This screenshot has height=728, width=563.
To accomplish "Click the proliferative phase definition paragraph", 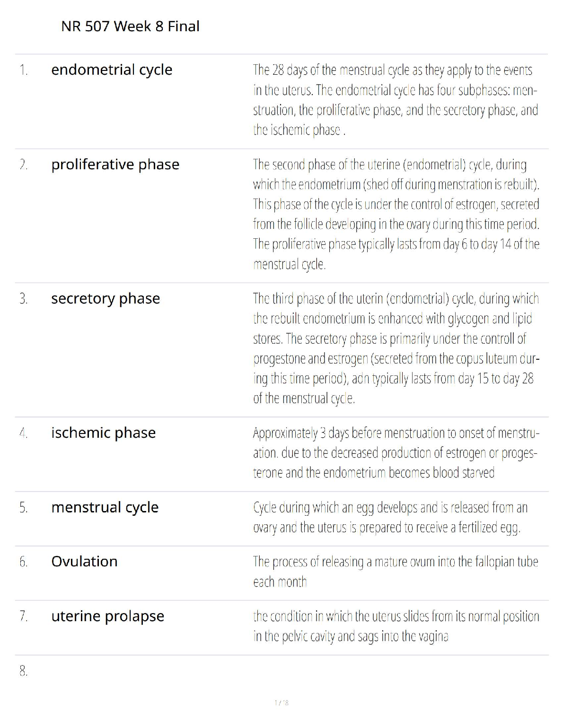I will click(x=396, y=214).
